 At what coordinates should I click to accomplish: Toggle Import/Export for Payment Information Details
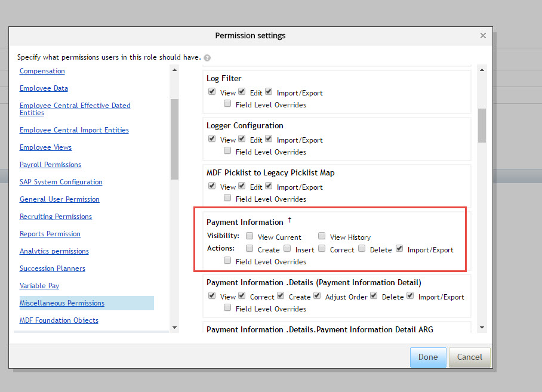pyautogui.click(x=410, y=295)
